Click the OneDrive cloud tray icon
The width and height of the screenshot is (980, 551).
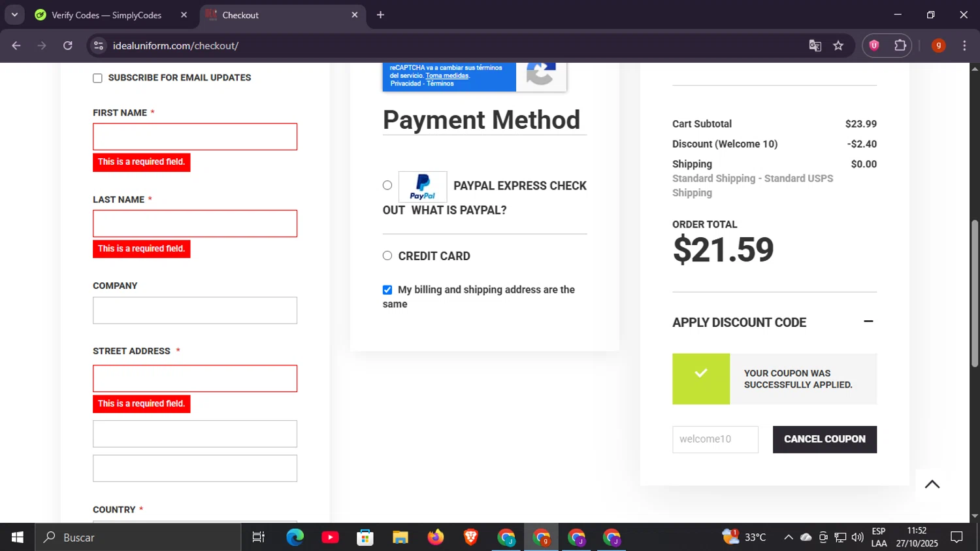(806, 537)
